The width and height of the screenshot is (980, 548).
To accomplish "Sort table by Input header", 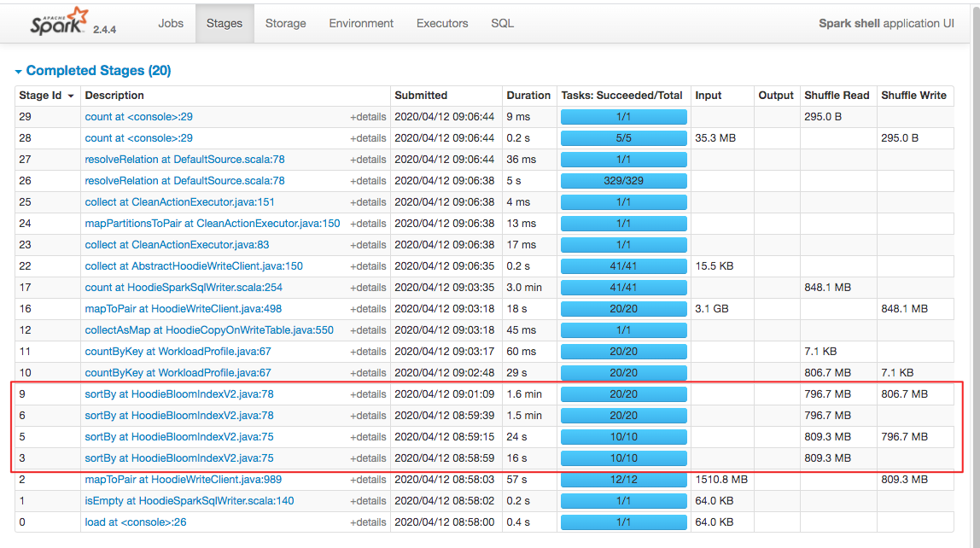I will click(x=709, y=96).
